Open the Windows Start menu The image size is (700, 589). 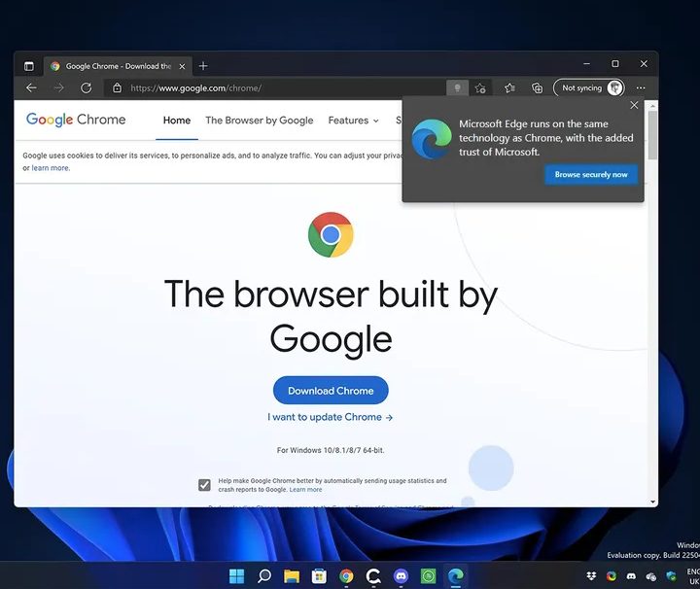236,576
